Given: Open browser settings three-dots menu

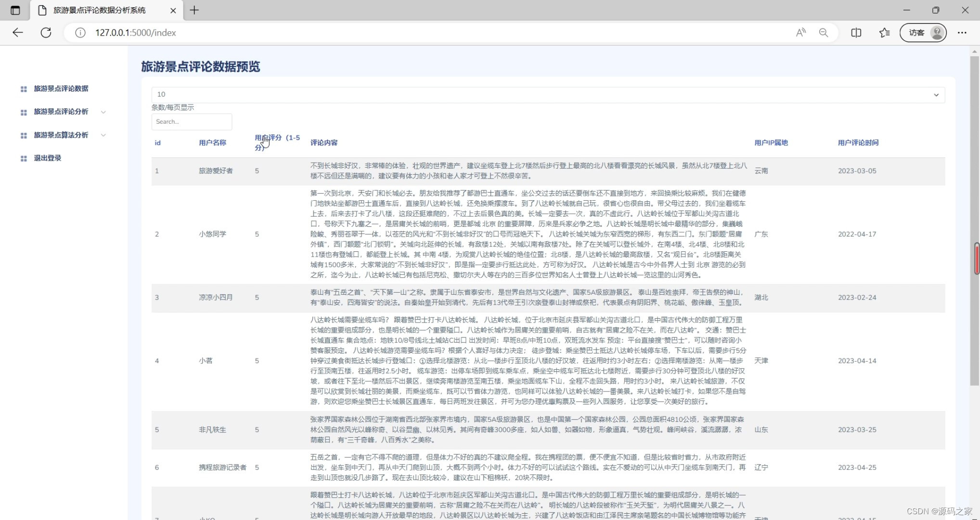Looking at the screenshot, I should point(962,33).
